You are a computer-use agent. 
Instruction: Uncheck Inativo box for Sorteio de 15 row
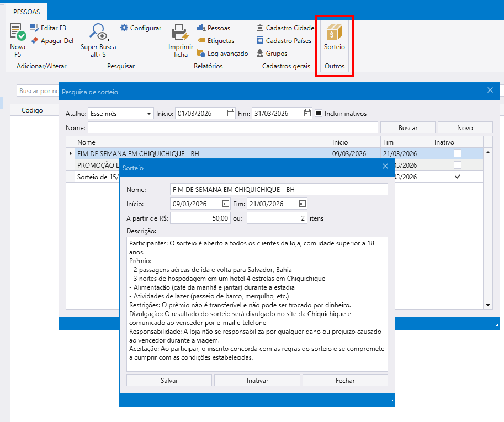click(457, 177)
